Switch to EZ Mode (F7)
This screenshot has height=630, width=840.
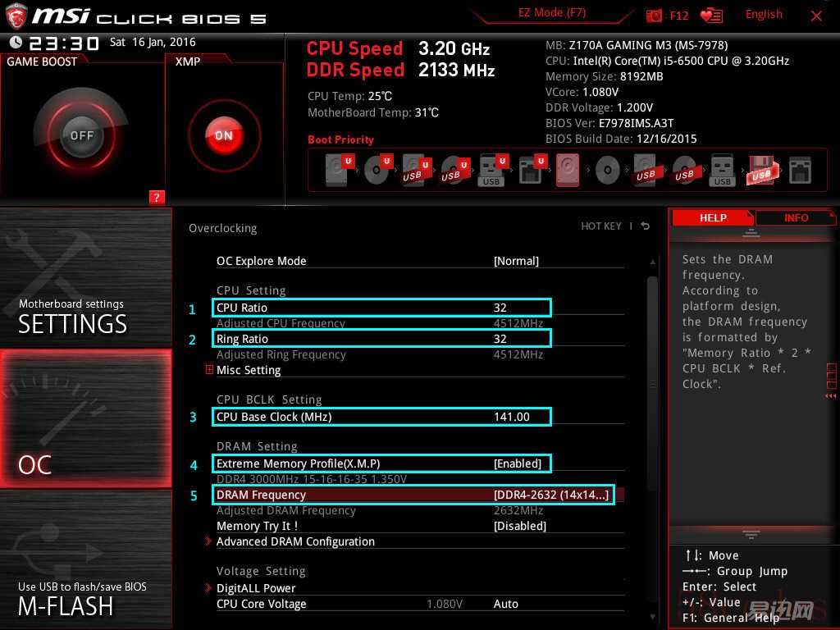pyautogui.click(x=552, y=13)
